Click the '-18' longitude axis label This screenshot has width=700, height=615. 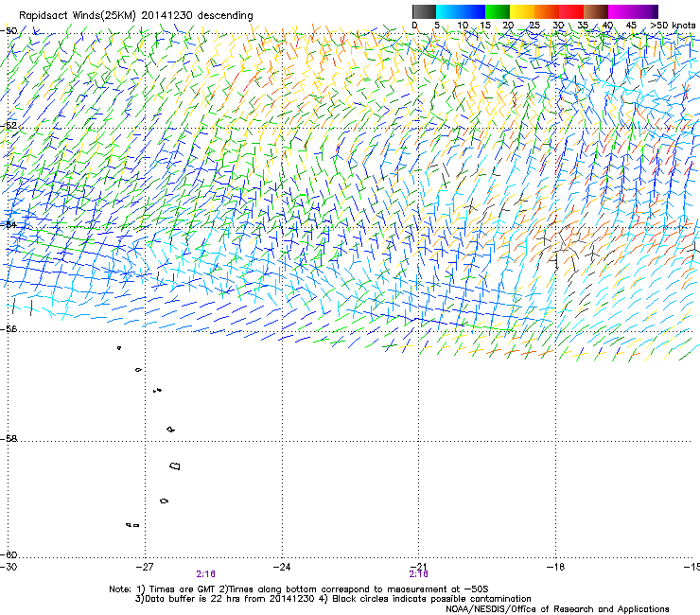click(555, 567)
